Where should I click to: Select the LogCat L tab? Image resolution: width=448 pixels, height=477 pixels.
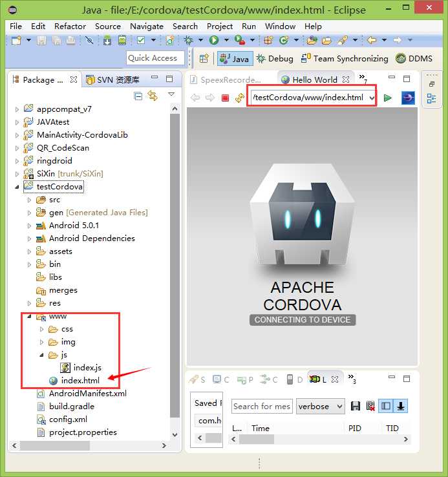(324, 379)
